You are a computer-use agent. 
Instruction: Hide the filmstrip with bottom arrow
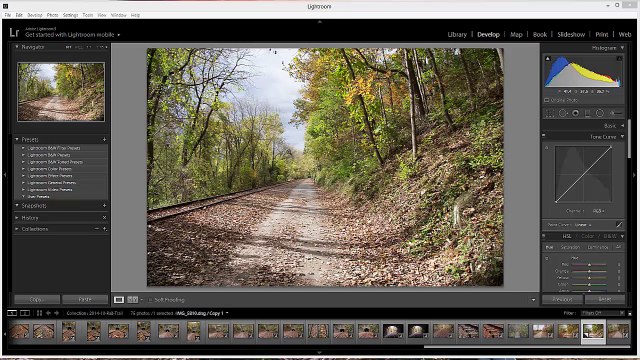tap(320, 352)
